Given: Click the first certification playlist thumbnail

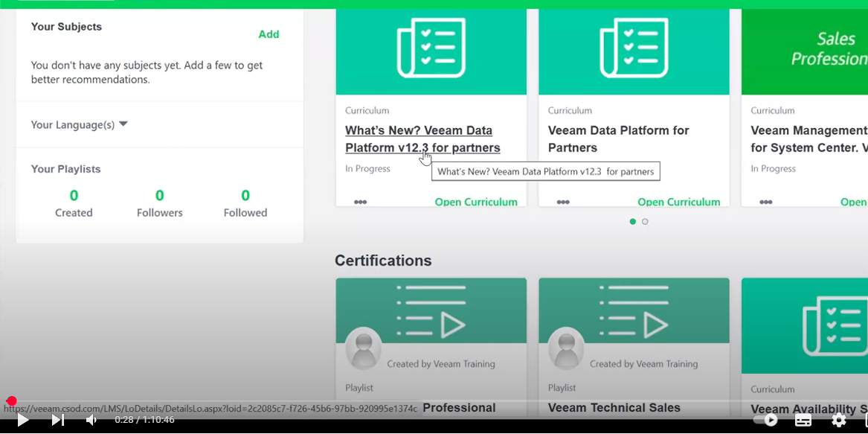Looking at the screenshot, I should tap(431, 310).
